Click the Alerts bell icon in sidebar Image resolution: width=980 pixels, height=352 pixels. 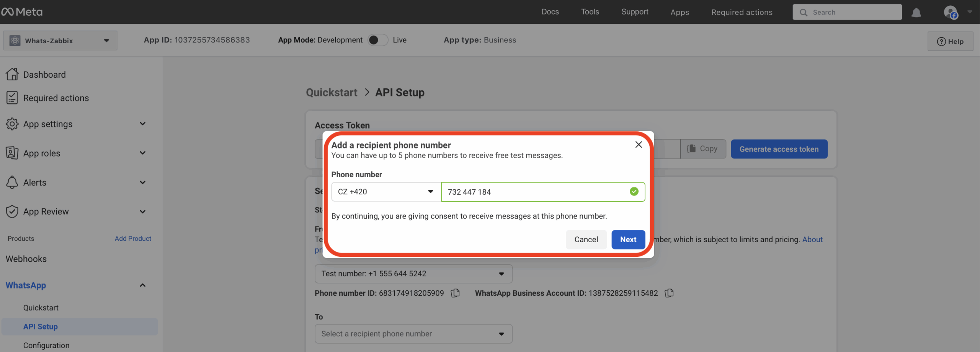(x=12, y=183)
